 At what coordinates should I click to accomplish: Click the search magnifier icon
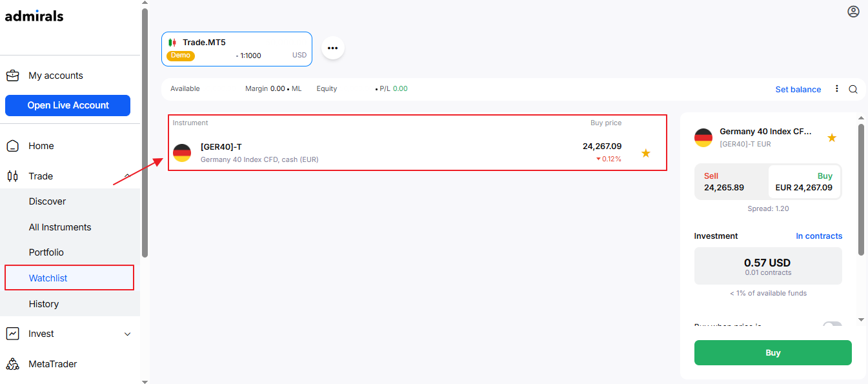(853, 90)
